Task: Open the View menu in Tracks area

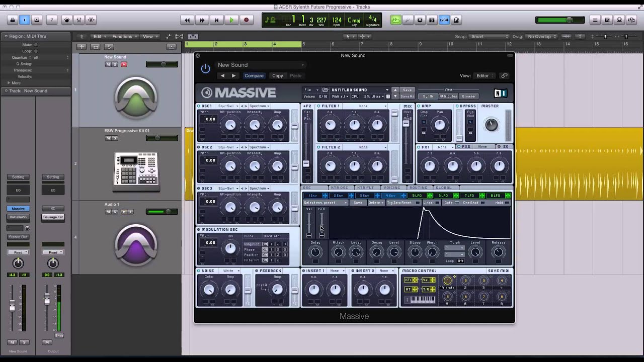Action: (150, 36)
